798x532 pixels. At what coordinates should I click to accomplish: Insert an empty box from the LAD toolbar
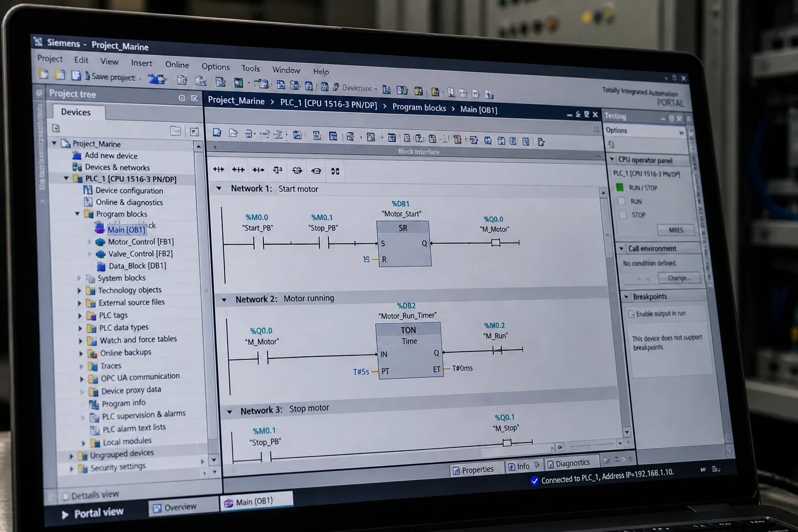[277, 170]
